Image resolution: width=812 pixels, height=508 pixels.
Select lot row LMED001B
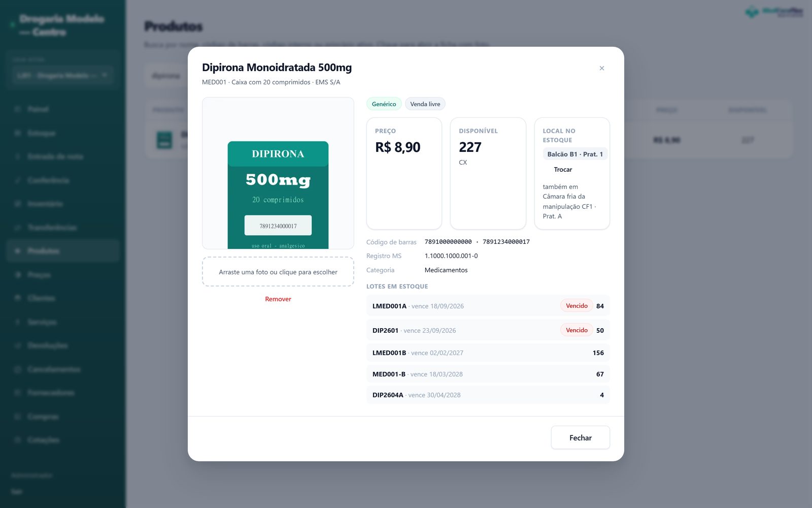[x=488, y=353]
